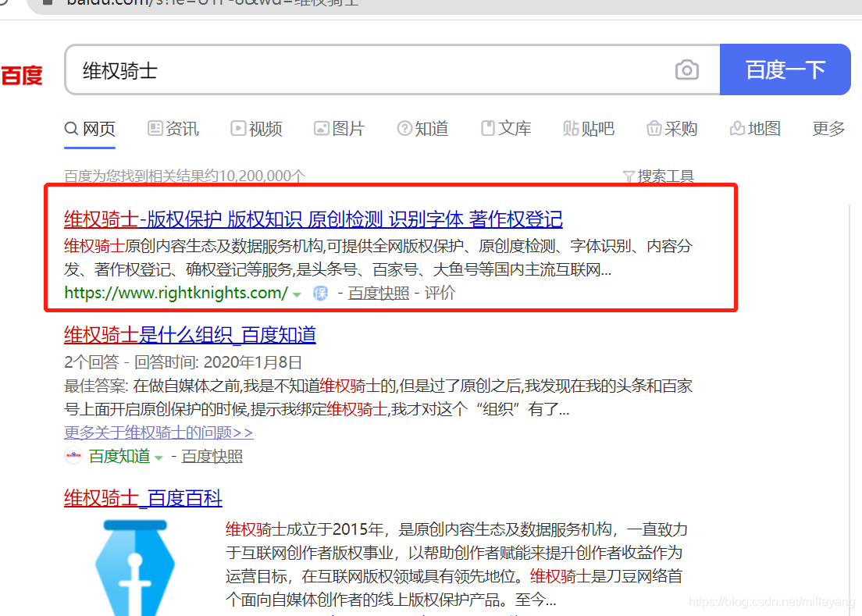Click 更多关于维权骑士的问题>> link
862x616 pixels.
(159, 433)
